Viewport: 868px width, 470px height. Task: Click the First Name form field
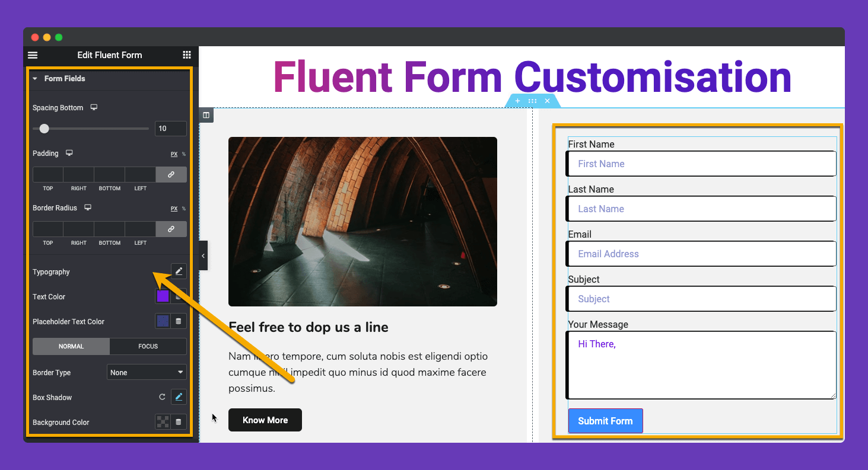[x=701, y=164]
